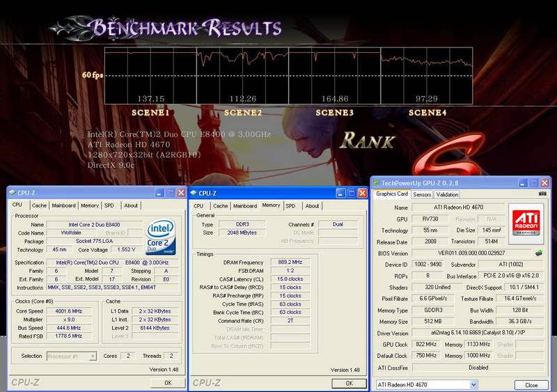Click the Command Rate value 2T

(290, 320)
